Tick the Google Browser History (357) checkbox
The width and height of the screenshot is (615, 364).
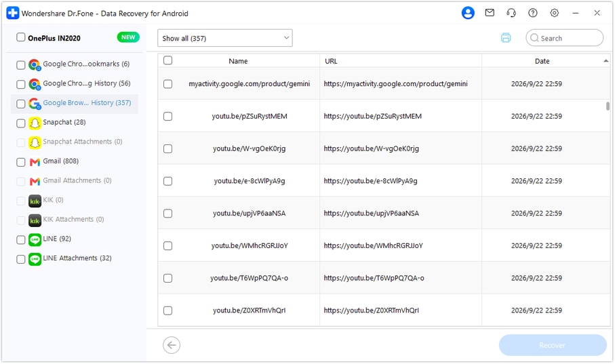21,104
